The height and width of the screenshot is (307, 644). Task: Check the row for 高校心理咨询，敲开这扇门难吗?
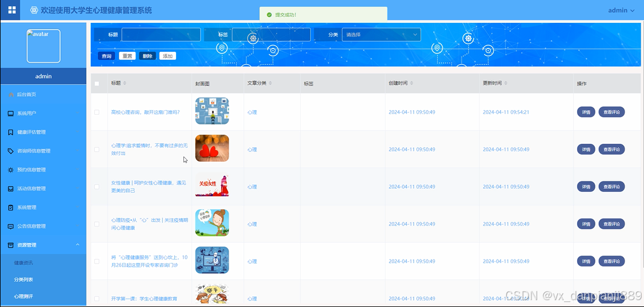tap(97, 112)
